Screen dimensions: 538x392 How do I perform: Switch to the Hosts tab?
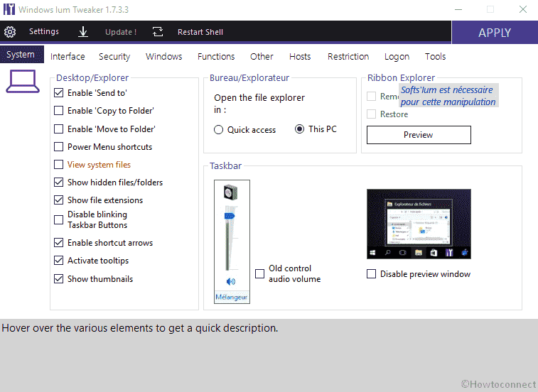pos(300,57)
